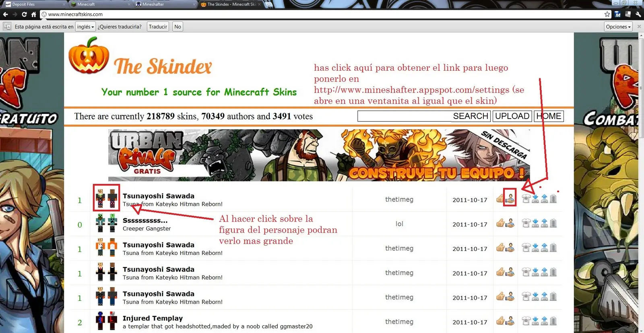Close the Deposit Files tab
Image resolution: width=644 pixels, height=333 pixels.
64,4
